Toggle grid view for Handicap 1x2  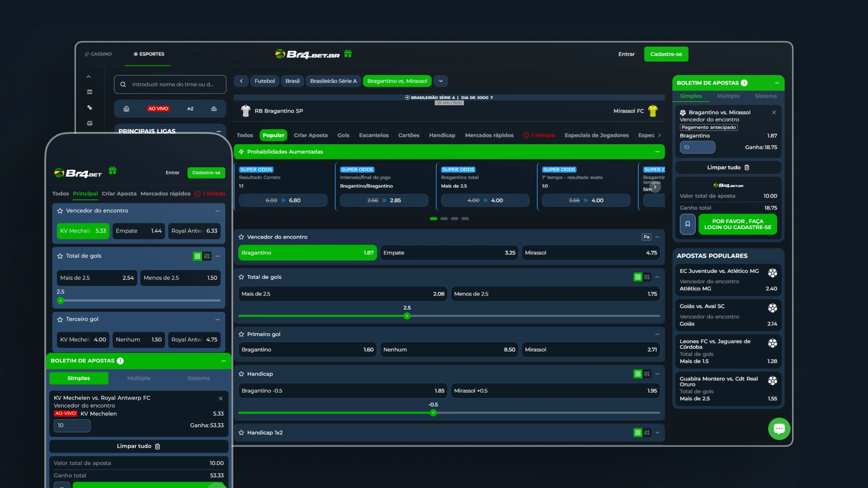(638, 433)
